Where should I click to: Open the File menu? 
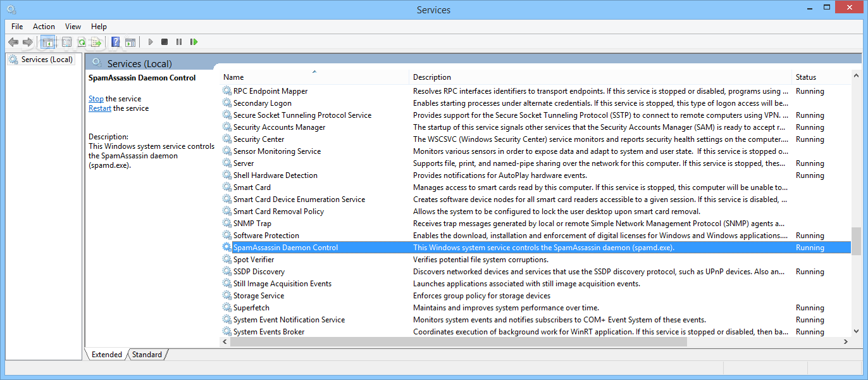coord(17,27)
